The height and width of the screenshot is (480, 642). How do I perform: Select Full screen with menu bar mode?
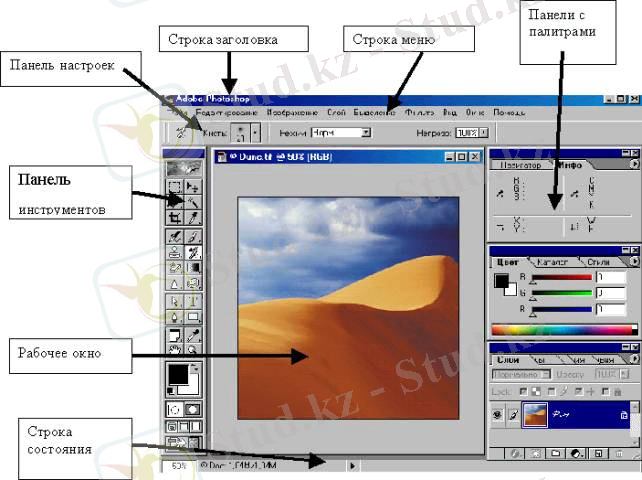[x=184, y=427]
